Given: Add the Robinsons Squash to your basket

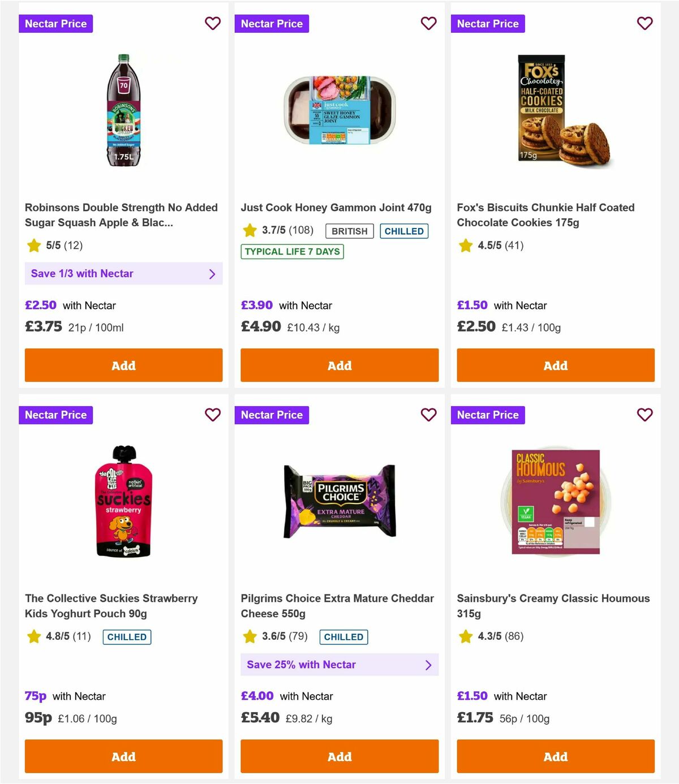Looking at the screenshot, I should point(123,365).
